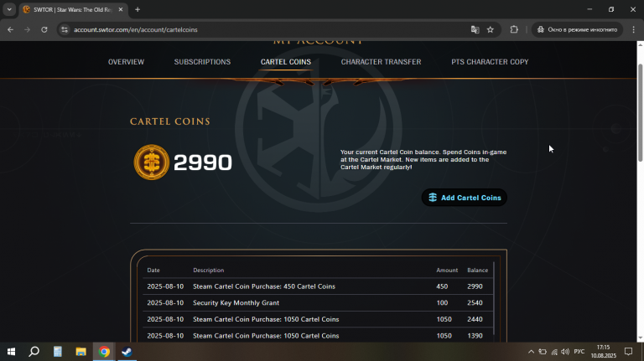Open Steam from the taskbar

(x=127, y=352)
